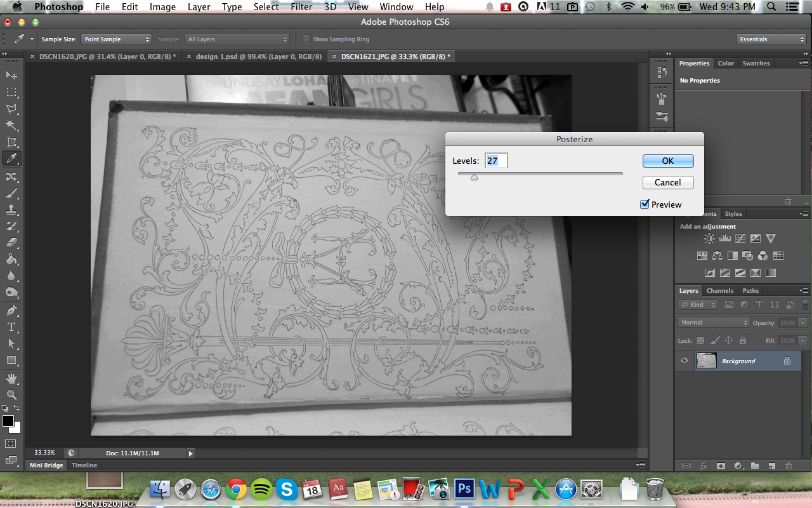
Task: Click the zoom percentage field in status bar
Action: [x=44, y=453]
